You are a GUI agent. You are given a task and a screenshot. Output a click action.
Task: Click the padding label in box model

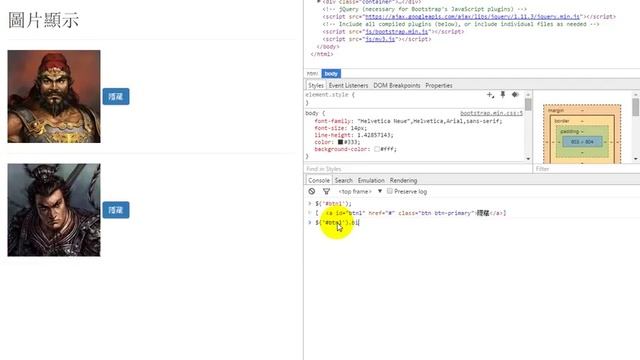(570, 131)
